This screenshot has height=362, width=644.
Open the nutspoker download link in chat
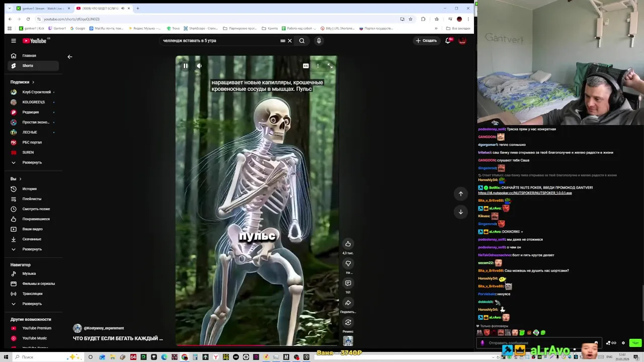[x=525, y=193]
